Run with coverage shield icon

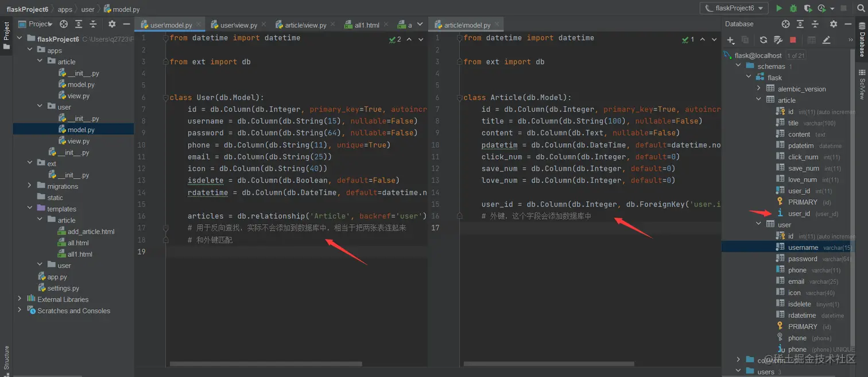[x=808, y=8]
